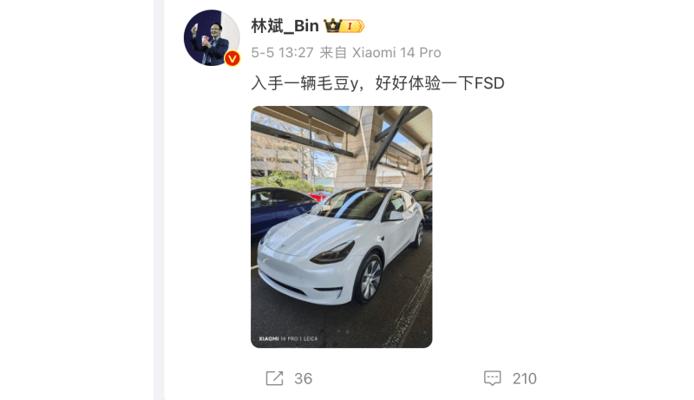
Task: Open the white Tesla photo thumbnail
Action: [x=342, y=227]
